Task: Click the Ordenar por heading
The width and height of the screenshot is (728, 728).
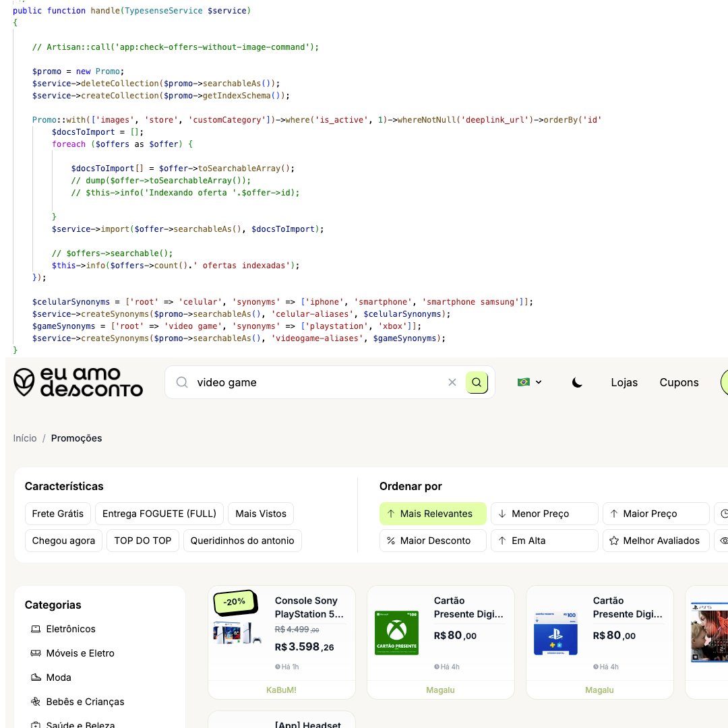Action: (411, 486)
